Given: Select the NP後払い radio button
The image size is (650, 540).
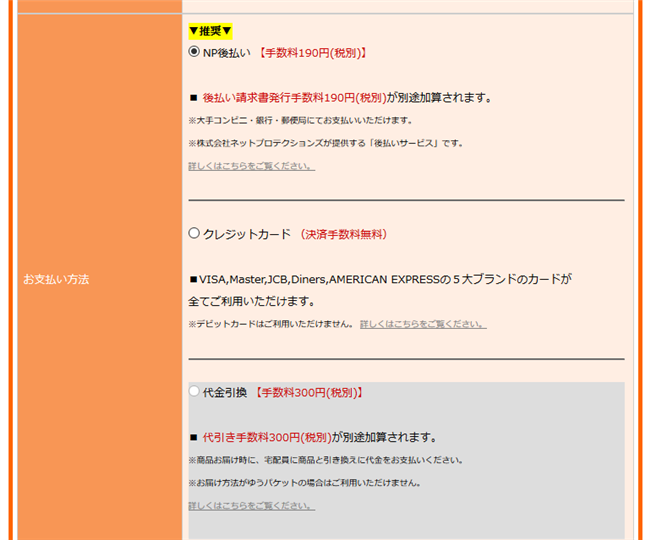Looking at the screenshot, I should coord(194,52).
